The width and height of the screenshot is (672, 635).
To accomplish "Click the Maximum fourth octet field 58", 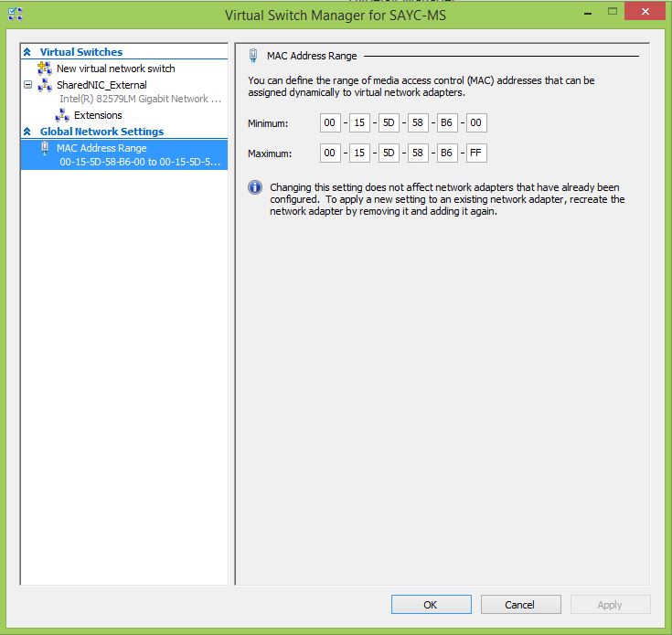I will pos(418,153).
